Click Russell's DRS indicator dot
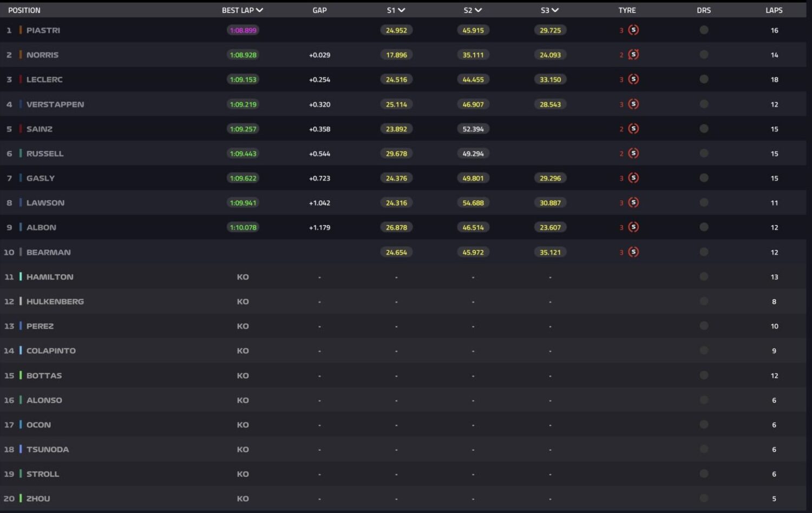This screenshot has height=513, width=812. [x=704, y=153]
